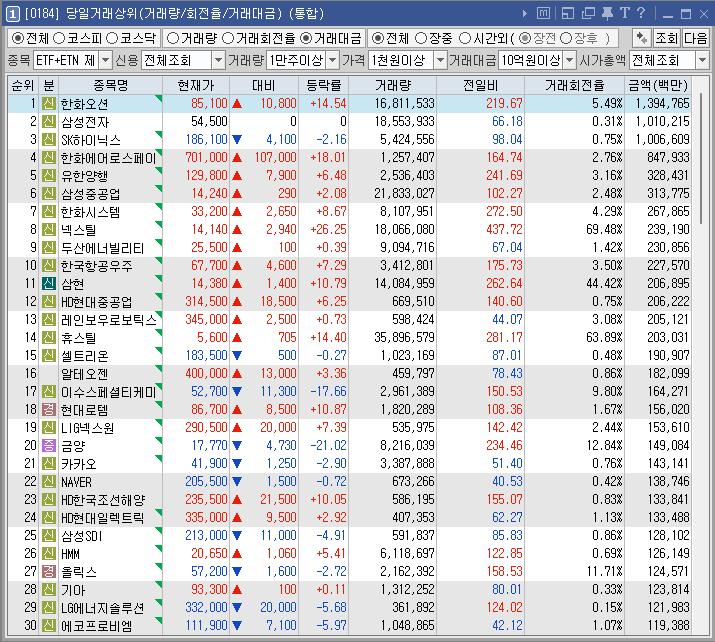This screenshot has height=642, width=715.
Task: Sort by the 현재가 column header
Action: 196,85
